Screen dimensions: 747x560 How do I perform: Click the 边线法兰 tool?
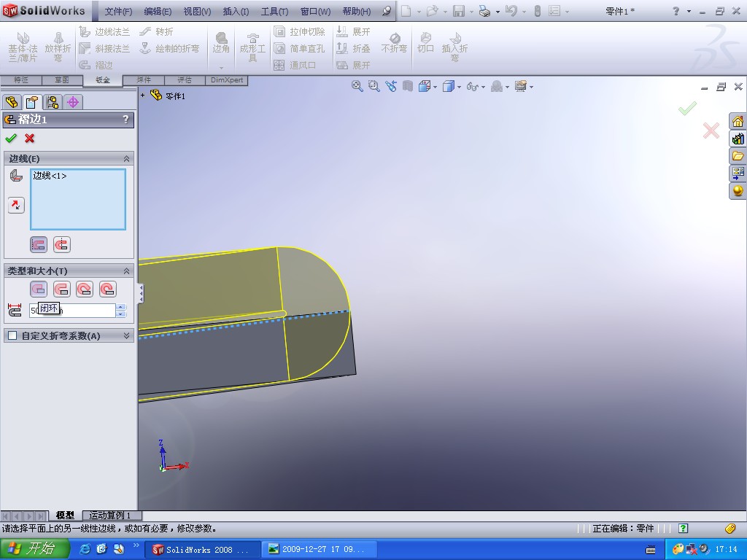[x=105, y=32]
